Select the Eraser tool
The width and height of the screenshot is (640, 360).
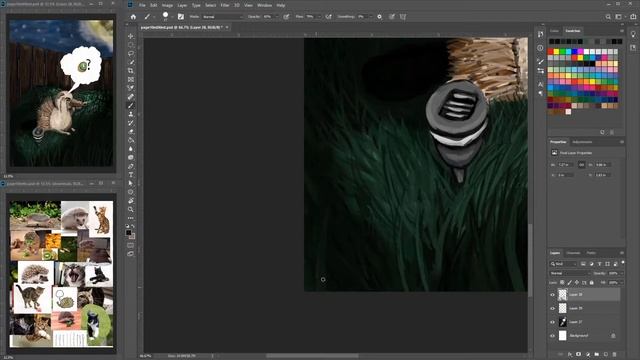[x=131, y=131]
